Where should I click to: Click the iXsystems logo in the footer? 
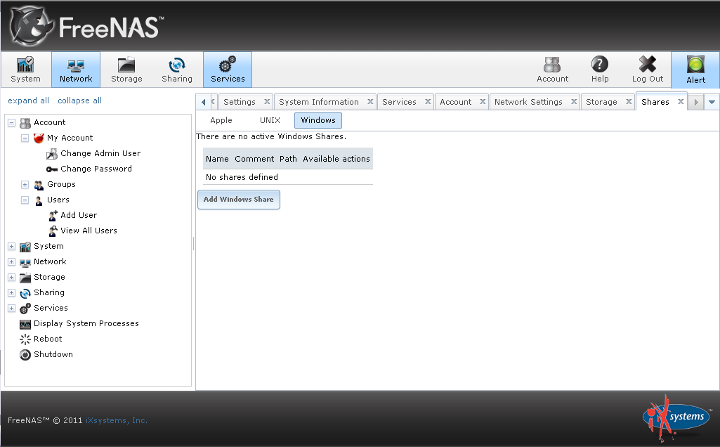pos(676,417)
